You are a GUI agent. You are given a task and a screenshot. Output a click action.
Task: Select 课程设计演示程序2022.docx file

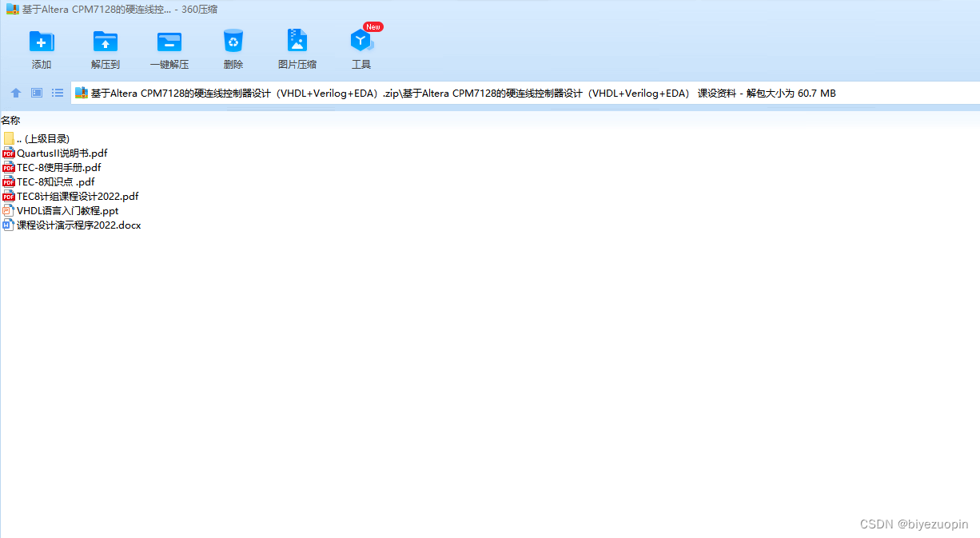click(72, 225)
